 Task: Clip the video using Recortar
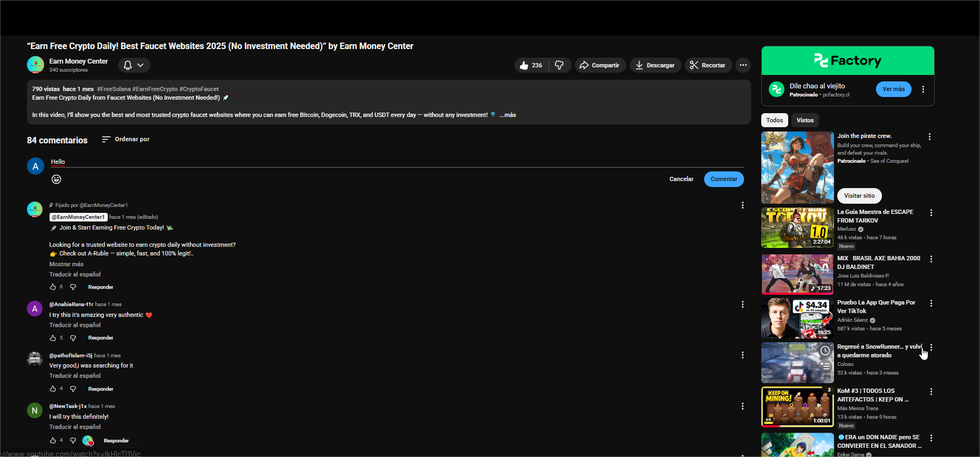pyautogui.click(x=708, y=65)
